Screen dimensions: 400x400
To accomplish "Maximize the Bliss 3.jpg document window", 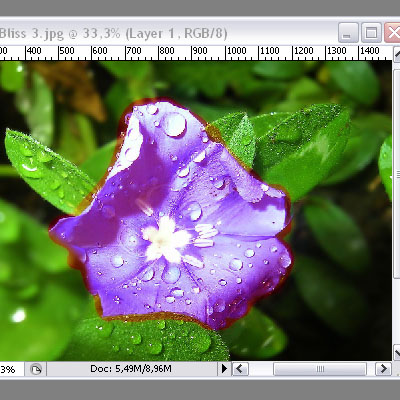I will tap(371, 33).
